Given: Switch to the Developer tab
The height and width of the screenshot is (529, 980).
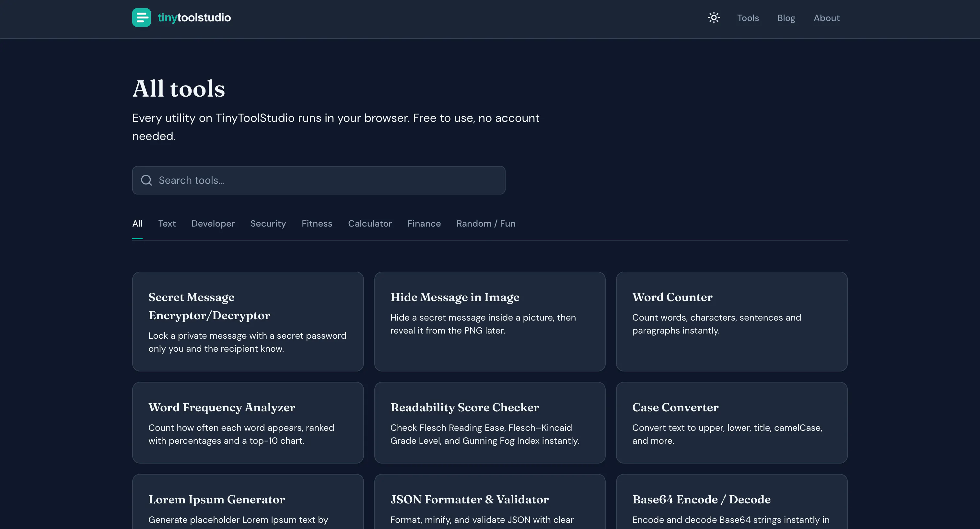Looking at the screenshot, I should (x=213, y=223).
